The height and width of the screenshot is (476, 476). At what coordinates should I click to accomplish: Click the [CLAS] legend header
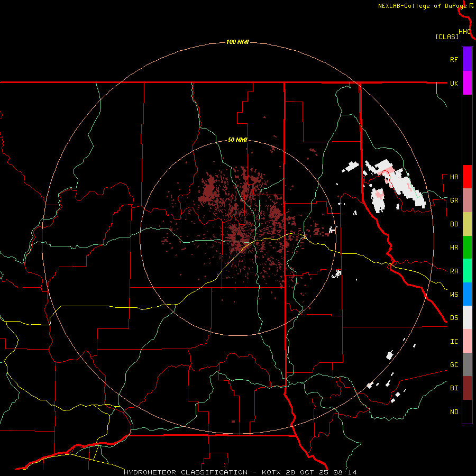[x=447, y=36]
